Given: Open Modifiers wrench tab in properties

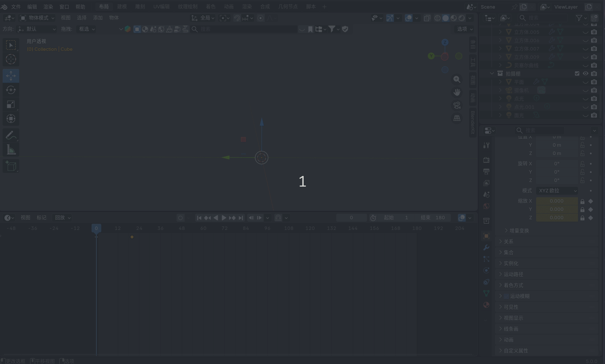Looking at the screenshot, I should point(486,247).
